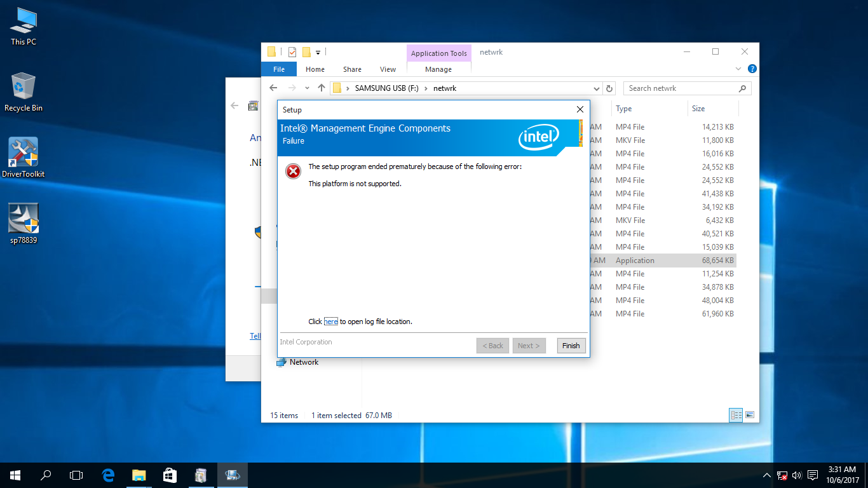
Task: Click Properties quick access toolbar icon
Action: point(292,52)
